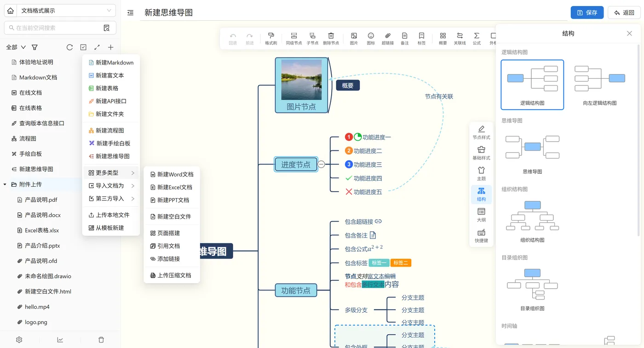
Task: Close the 结构 panel
Action: tap(629, 34)
